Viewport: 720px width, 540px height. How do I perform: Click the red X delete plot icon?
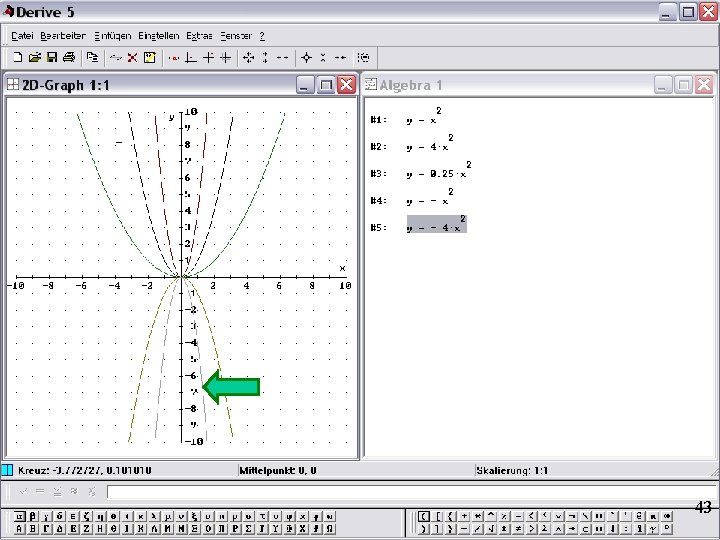click(x=132, y=57)
